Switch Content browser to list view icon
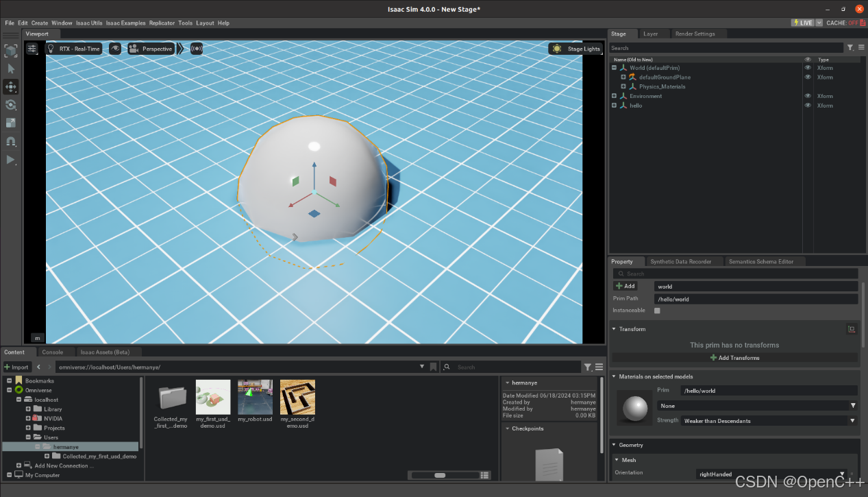Viewport: 868px width, 497px height. tap(485, 475)
